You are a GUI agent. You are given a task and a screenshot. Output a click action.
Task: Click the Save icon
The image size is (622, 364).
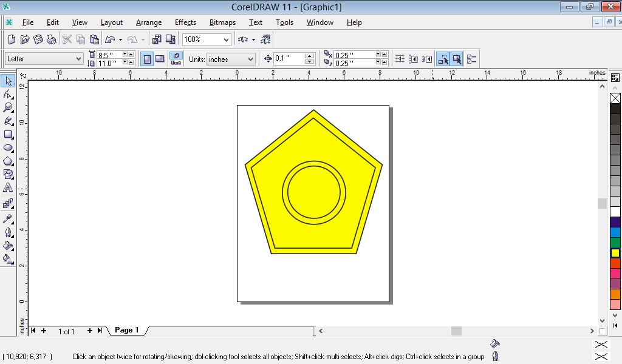[x=38, y=39]
